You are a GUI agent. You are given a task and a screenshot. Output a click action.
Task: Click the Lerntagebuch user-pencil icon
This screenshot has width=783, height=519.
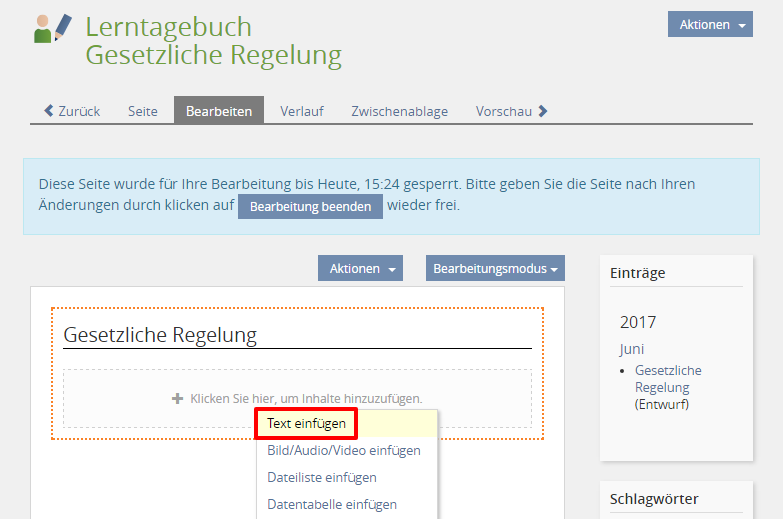(x=53, y=29)
